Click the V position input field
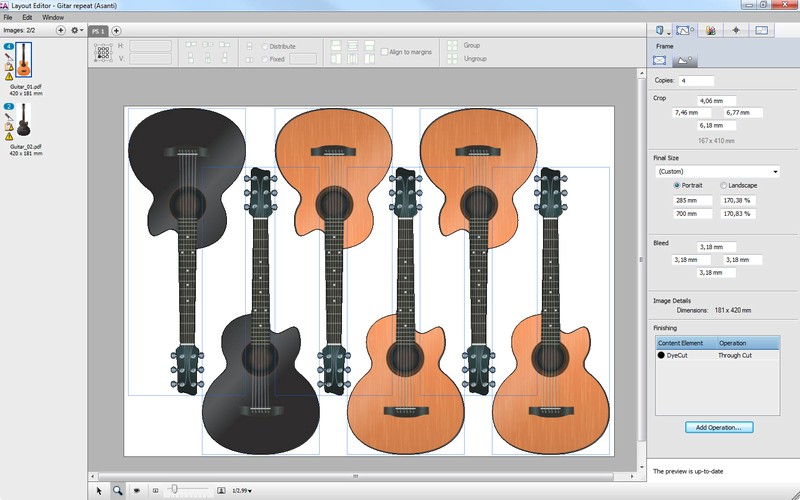800x500 pixels. (x=150, y=59)
